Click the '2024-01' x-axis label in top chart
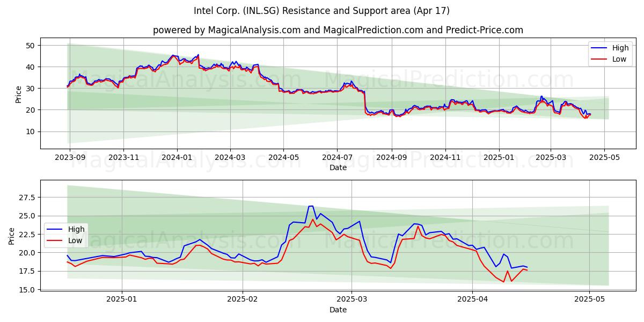Viewport: 644px width, 322px height. pyautogui.click(x=177, y=159)
